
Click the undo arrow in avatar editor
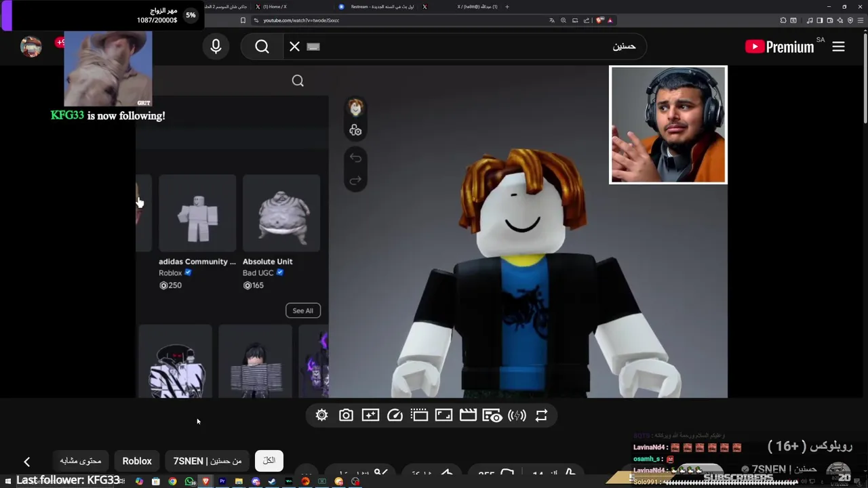click(x=355, y=158)
